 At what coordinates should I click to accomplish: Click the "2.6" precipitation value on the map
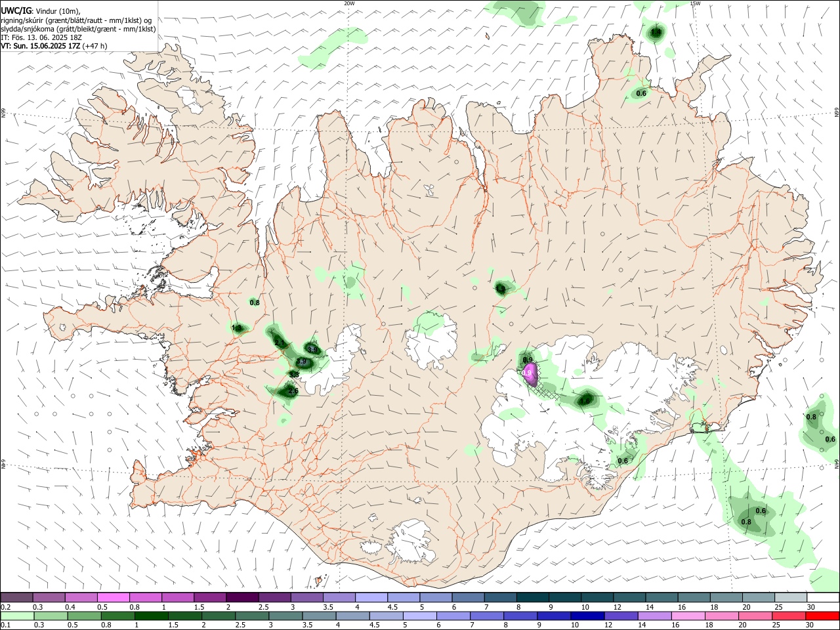[x=293, y=391]
